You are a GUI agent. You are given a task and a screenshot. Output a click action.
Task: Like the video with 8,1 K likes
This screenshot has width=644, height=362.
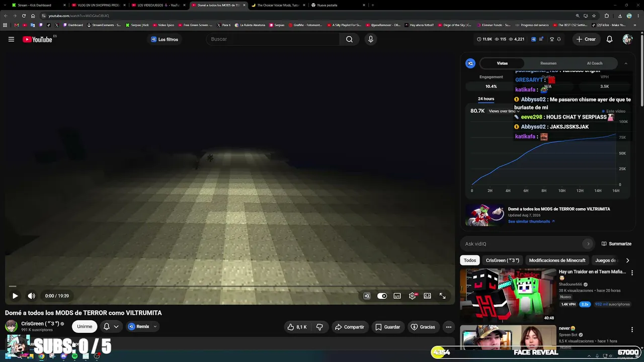297,327
